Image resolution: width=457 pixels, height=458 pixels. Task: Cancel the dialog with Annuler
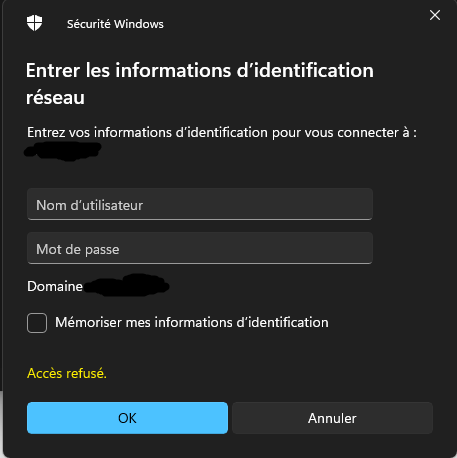click(332, 418)
